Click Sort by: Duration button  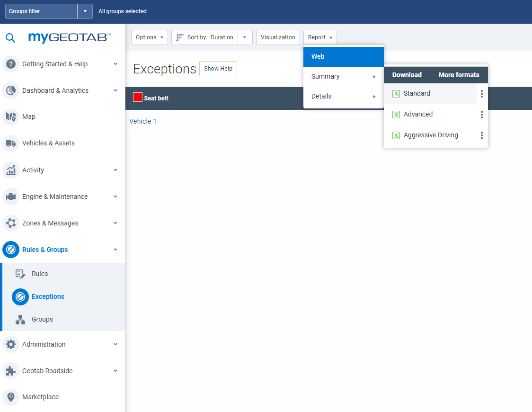(204, 37)
